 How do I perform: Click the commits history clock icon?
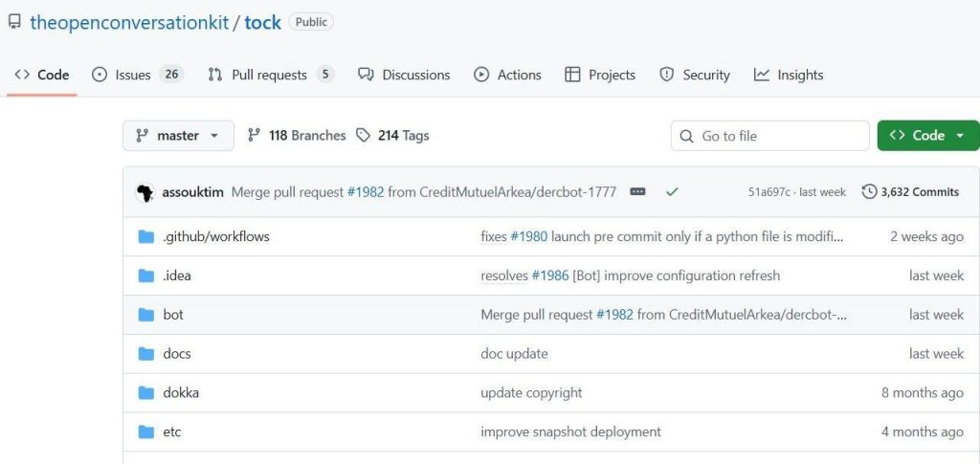tap(869, 191)
